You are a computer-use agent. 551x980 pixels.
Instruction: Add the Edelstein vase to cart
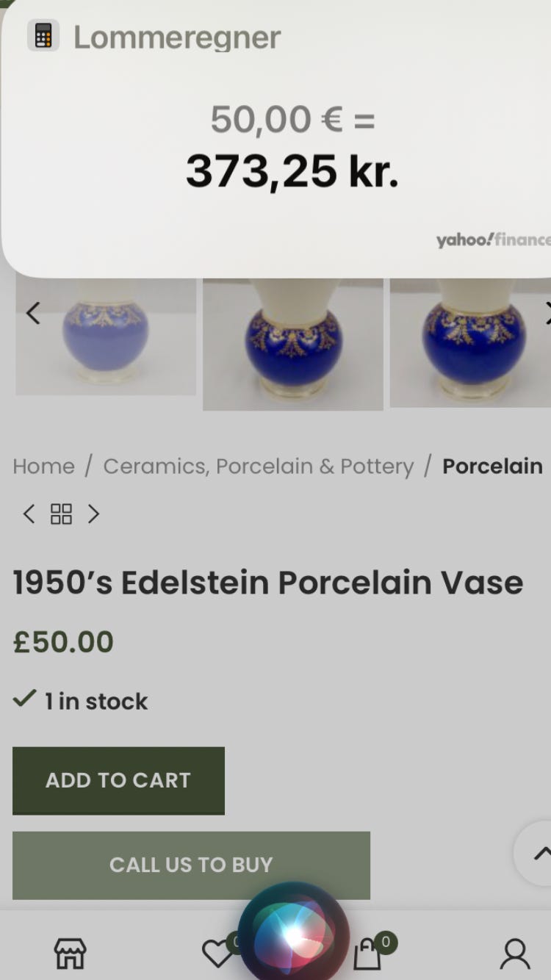tap(118, 780)
